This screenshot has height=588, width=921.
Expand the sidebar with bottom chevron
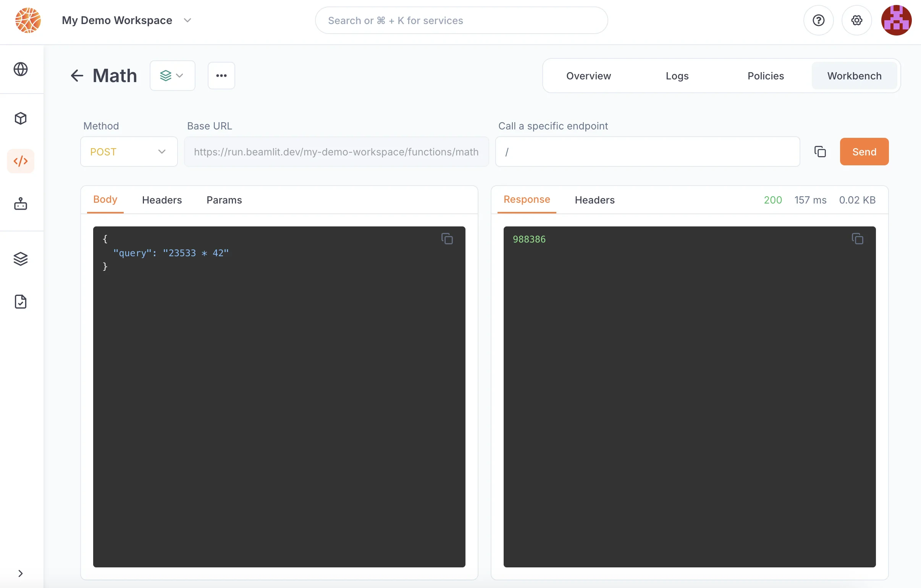click(x=21, y=573)
